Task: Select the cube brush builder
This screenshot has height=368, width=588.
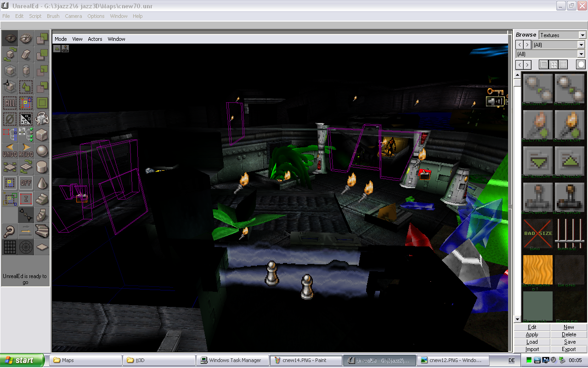Action: pos(42,135)
